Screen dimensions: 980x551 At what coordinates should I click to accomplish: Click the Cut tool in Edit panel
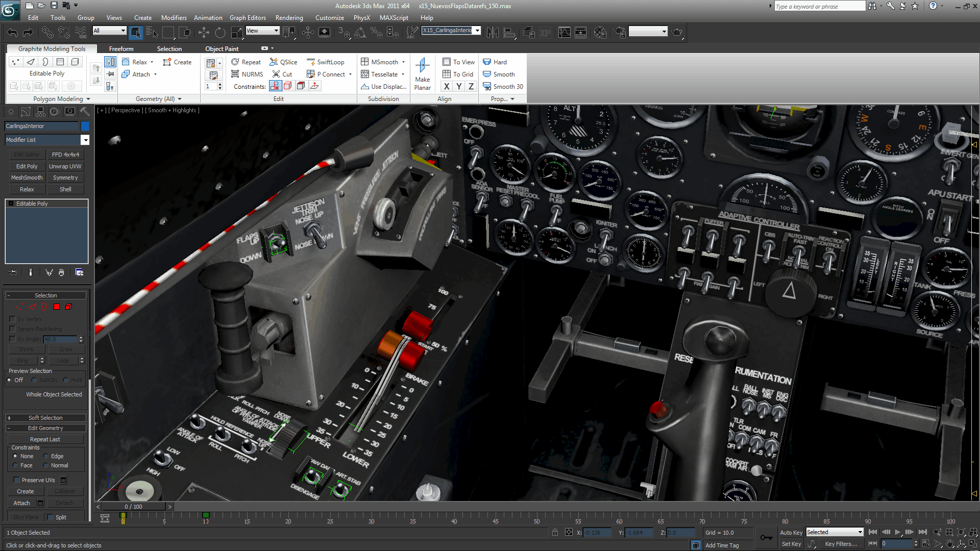282,74
